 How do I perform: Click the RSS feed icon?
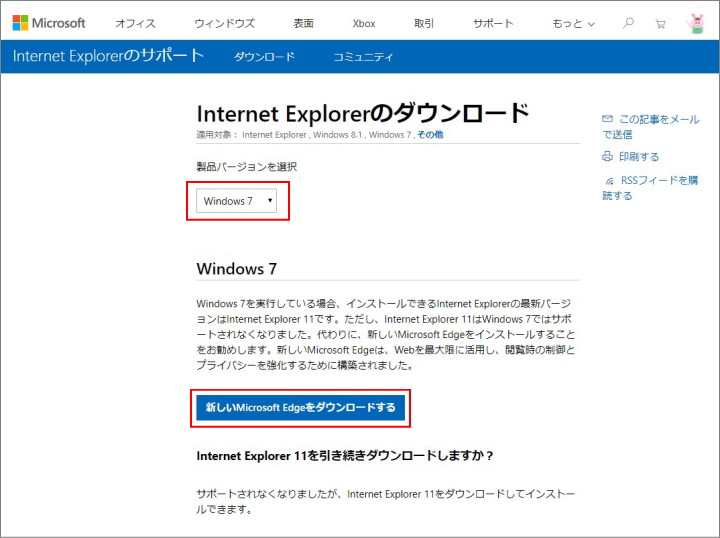pos(609,181)
